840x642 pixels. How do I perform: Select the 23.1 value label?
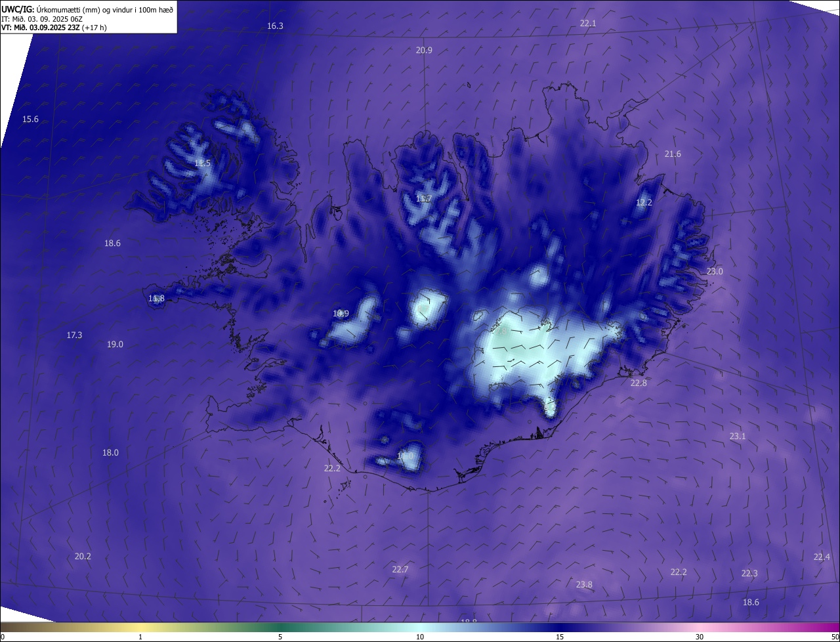pos(738,437)
